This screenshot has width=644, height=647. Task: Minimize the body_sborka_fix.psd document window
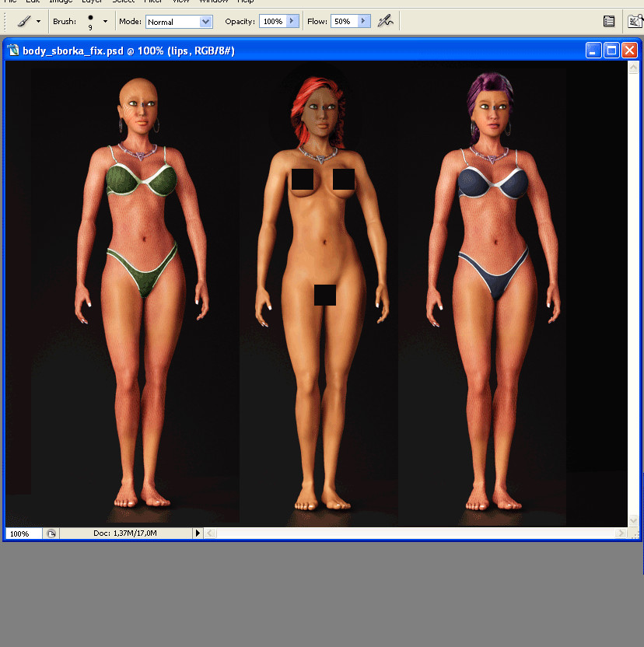[x=593, y=51]
